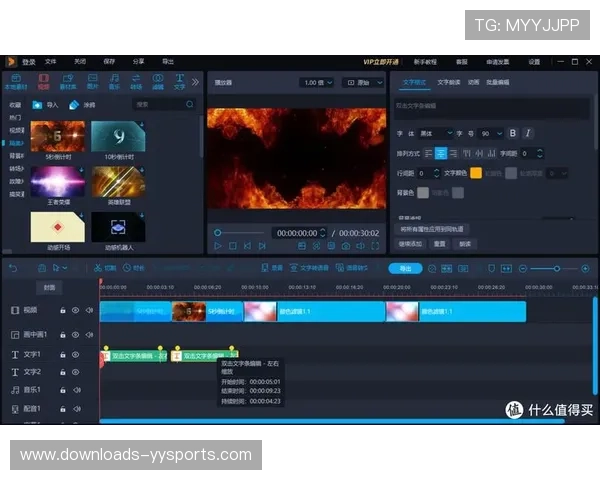Open the 1.00倍 playback speed dropdown
This screenshot has height=480, width=600.
coord(315,83)
